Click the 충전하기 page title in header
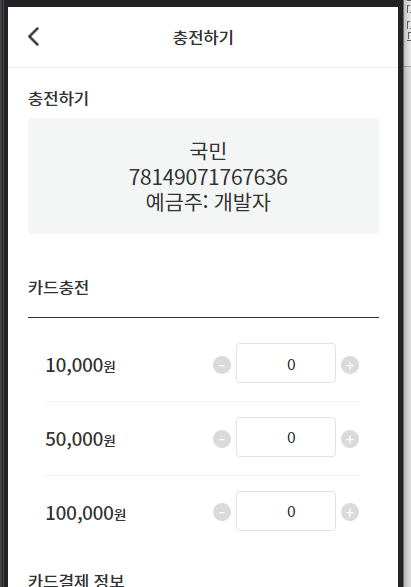411x587 pixels. [x=203, y=37]
